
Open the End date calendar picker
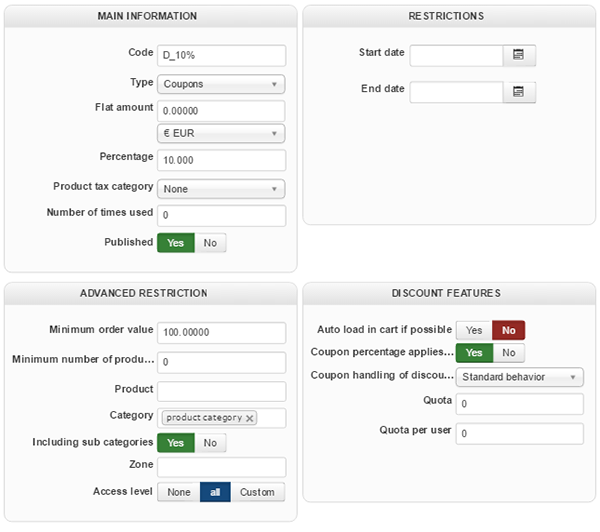(519, 92)
